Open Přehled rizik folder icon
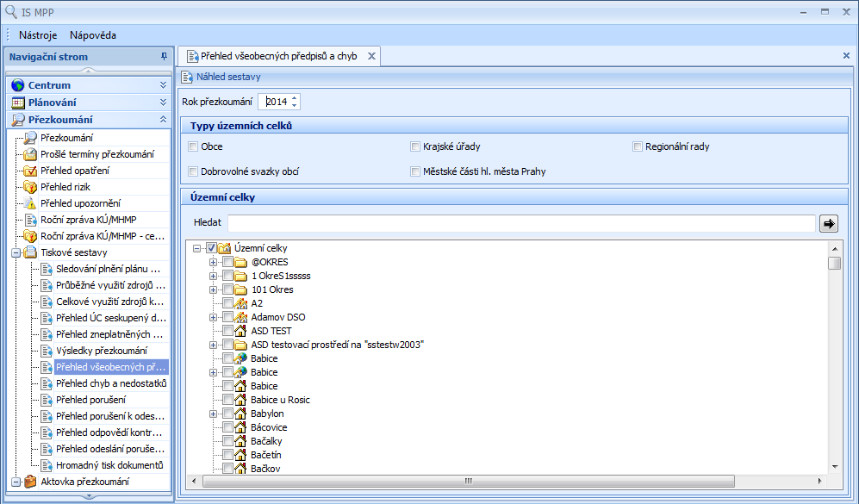The height and width of the screenshot is (504, 859). [30, 187]
